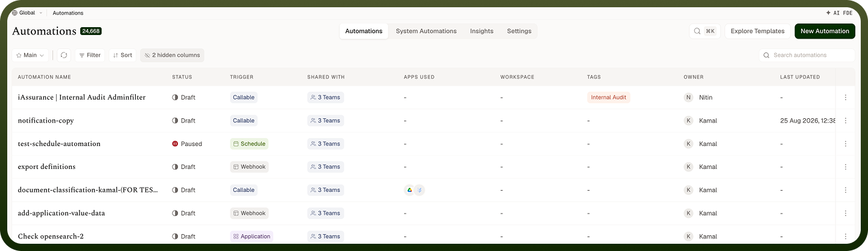
Task: Click 3 Teams badge in export definitions row
Action: point(325,167)
